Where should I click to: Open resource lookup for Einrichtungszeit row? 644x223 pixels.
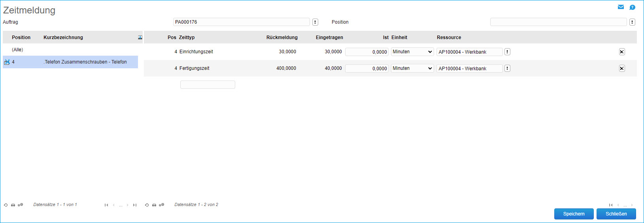tap(507, 52)
